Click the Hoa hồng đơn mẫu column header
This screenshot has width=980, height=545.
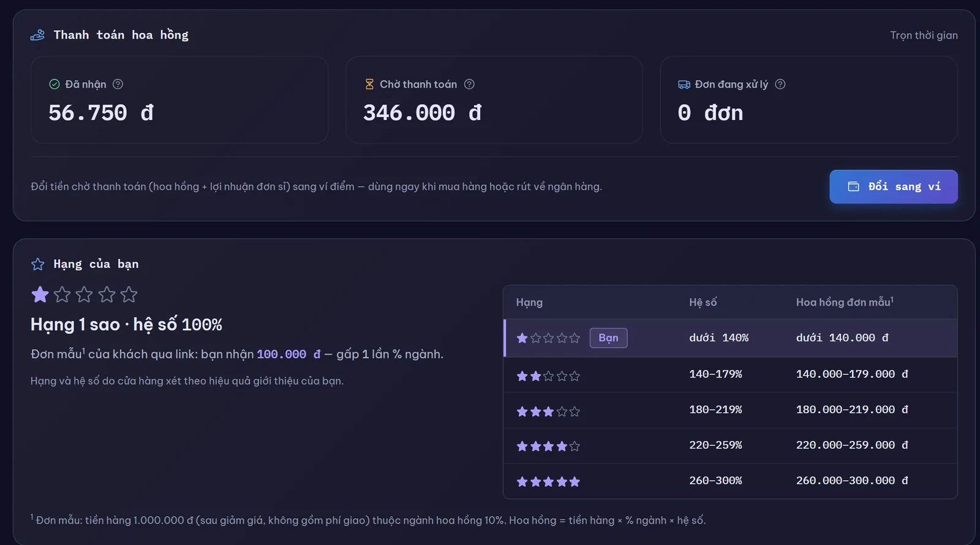click(x=845, y=302)
